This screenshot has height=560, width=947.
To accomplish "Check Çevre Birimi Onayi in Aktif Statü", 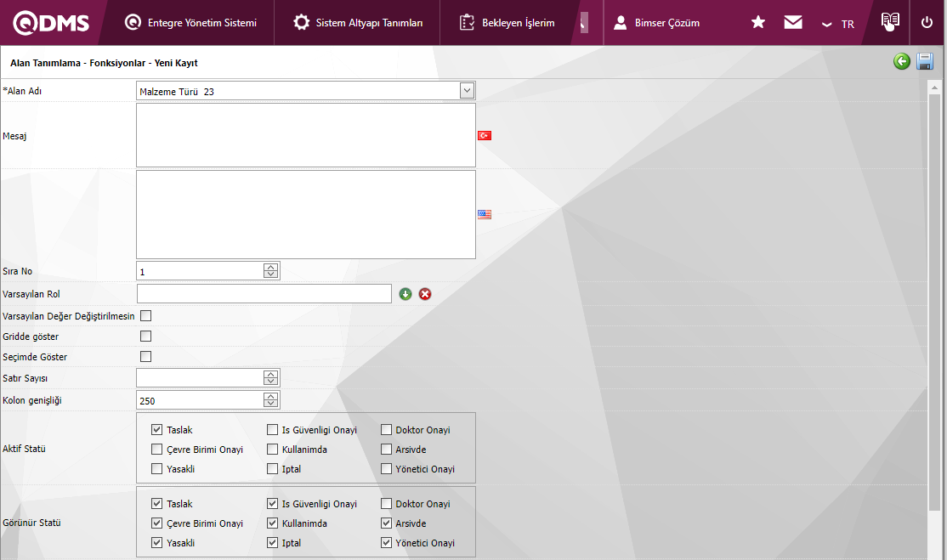I will pyautogui.click(x=157, y=449).
